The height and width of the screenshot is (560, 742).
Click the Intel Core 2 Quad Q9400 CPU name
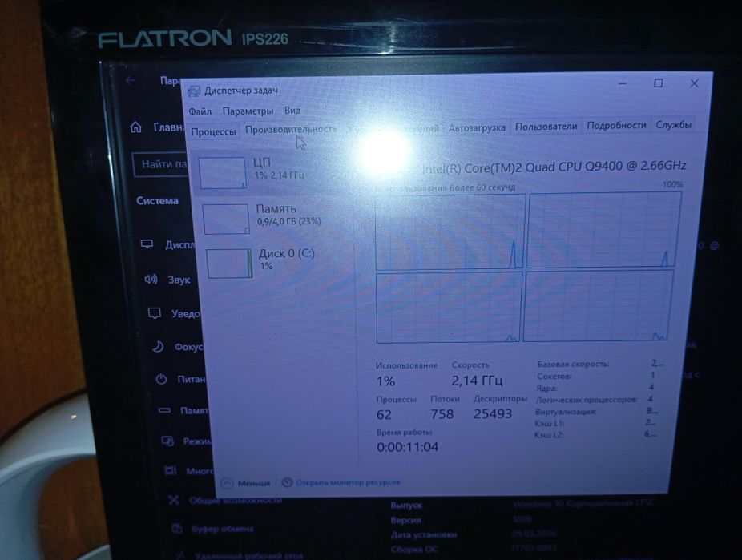point(553,167)
